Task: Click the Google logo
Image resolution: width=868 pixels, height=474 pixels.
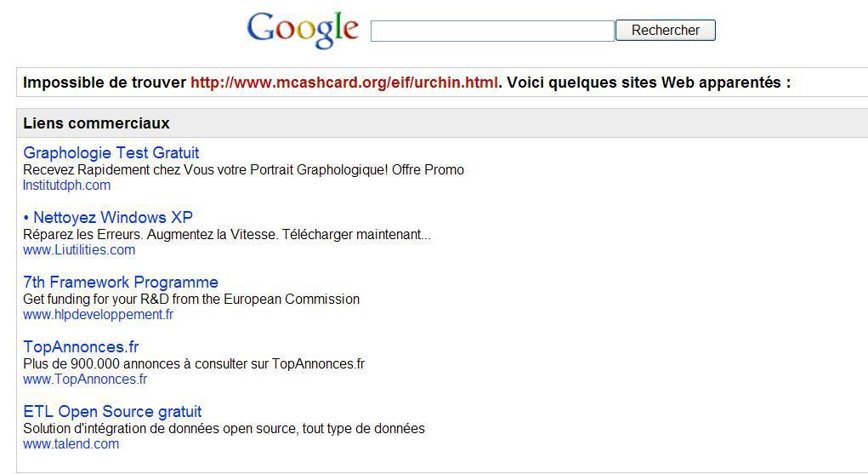Action: [303, 30]
